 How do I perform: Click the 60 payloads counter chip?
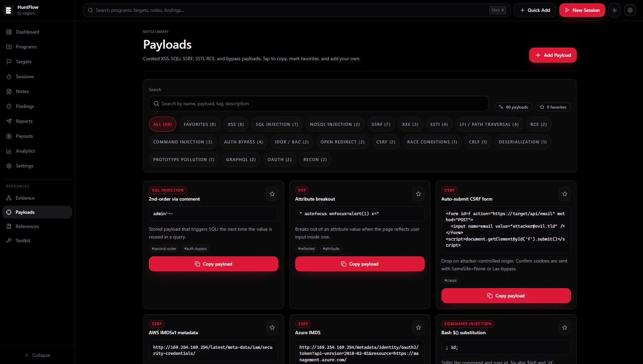[513, 107]
